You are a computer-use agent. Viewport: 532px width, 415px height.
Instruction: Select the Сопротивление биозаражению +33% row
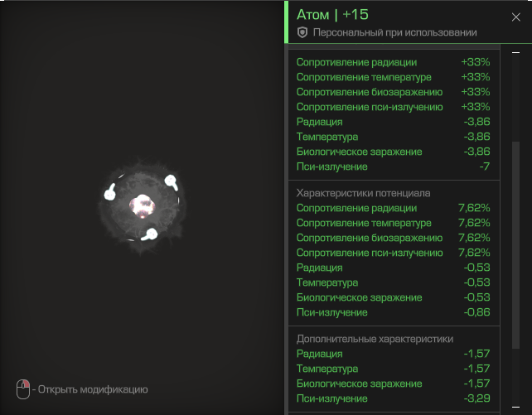[394, 92]
